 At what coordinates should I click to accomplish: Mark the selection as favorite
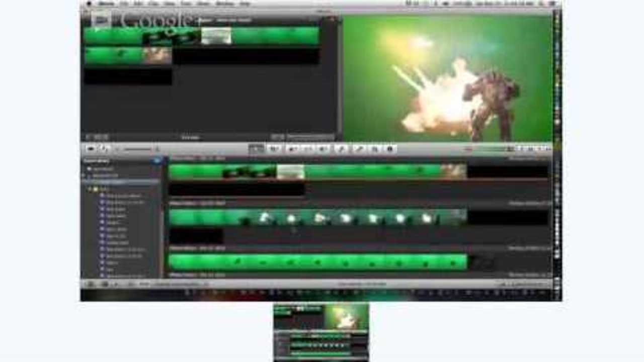pyautogui.click(x=292, y=149)
